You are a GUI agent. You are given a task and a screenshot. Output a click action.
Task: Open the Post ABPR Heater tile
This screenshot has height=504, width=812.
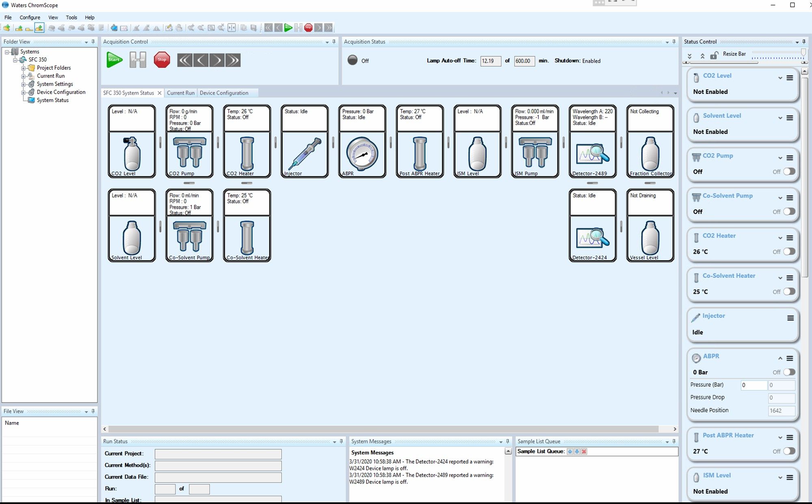tap(420, 141)
